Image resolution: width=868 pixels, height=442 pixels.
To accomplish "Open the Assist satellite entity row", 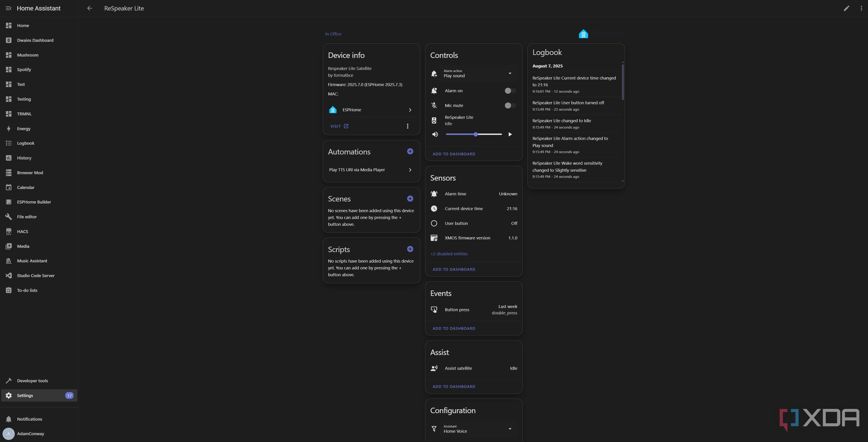I will point(474,368).
